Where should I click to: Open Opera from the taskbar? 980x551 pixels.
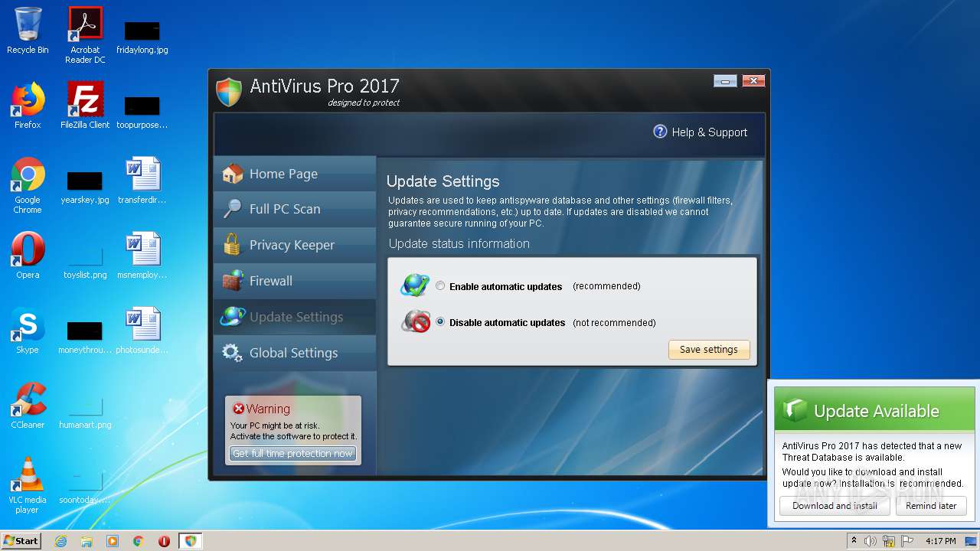tap(165, 541)
